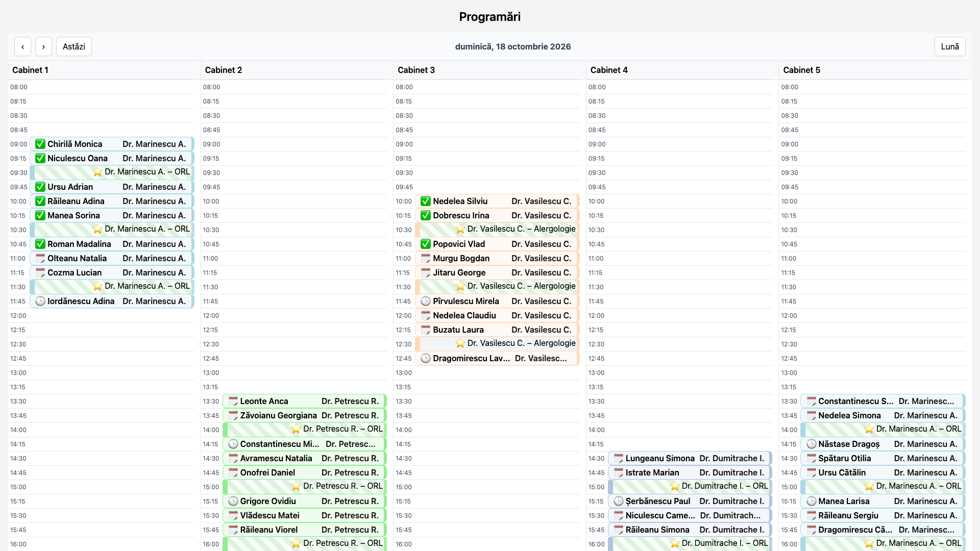
Task: Jump to today with the Astăzi button
Action: point(74,46)
